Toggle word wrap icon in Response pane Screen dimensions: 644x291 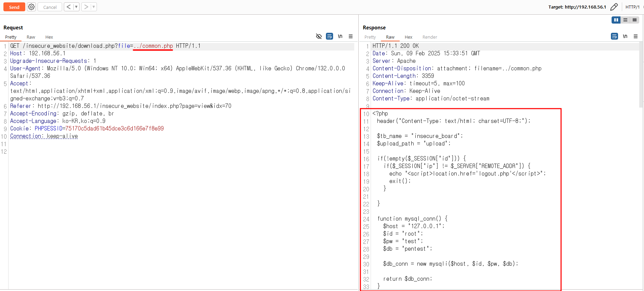tap(614, 36)
